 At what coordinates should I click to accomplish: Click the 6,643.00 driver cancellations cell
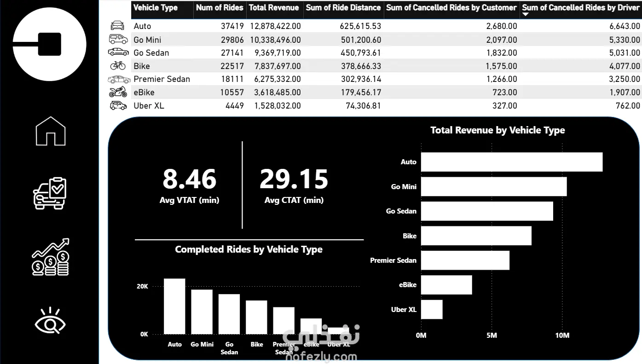point(625,26)
